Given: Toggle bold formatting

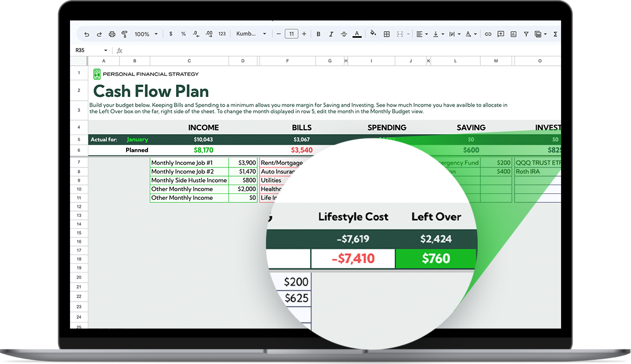Looking at the screenshot, I should pos(318,34).
